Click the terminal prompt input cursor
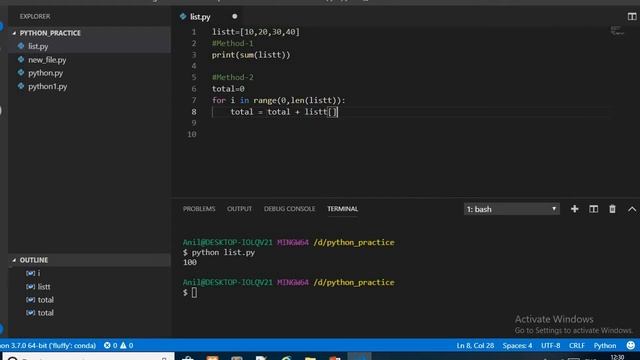The height and width of the screenshot is (360, 640). point(194,292)
